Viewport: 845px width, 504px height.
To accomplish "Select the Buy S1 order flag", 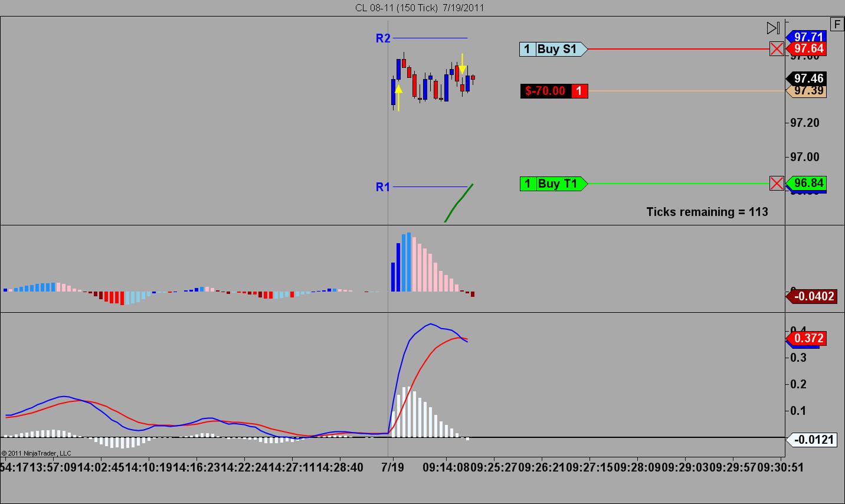I will coord(553,49).
